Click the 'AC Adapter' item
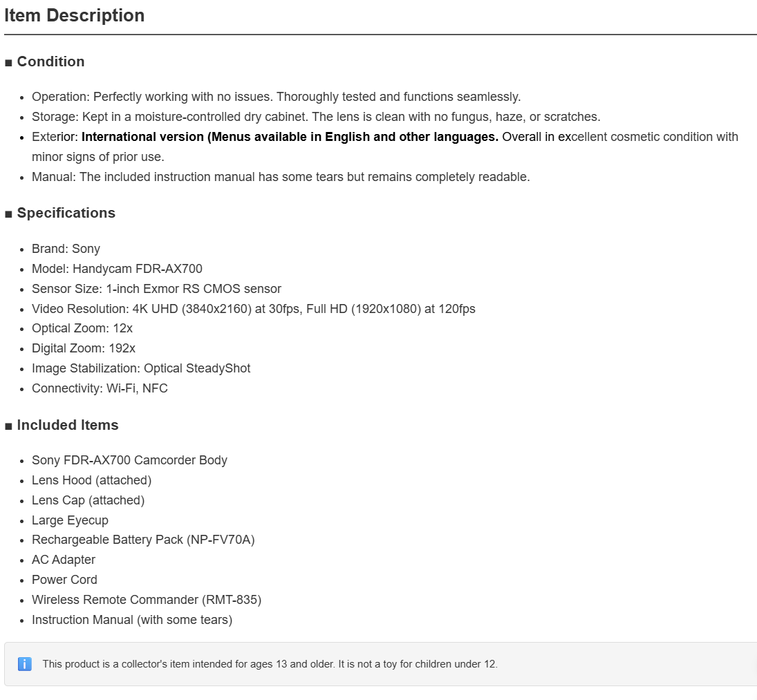The width and height of the screenshot is (757, 700). point(64,560)
